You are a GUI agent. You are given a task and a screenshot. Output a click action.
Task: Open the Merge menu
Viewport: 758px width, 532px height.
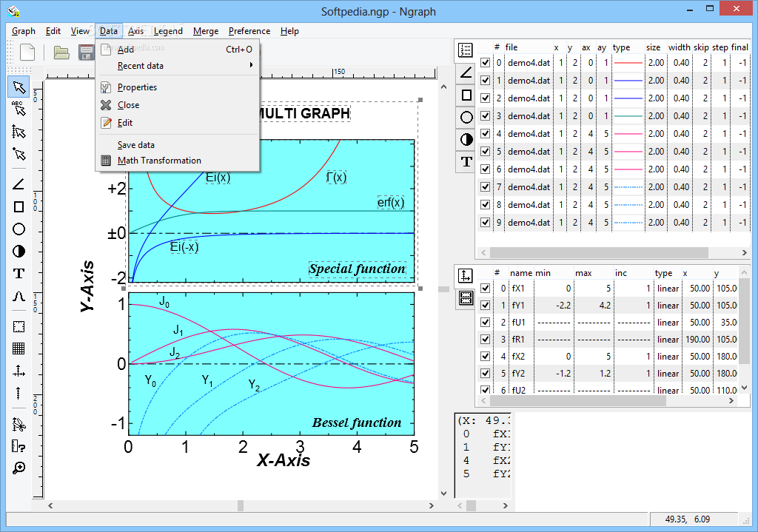pos(206,31)
